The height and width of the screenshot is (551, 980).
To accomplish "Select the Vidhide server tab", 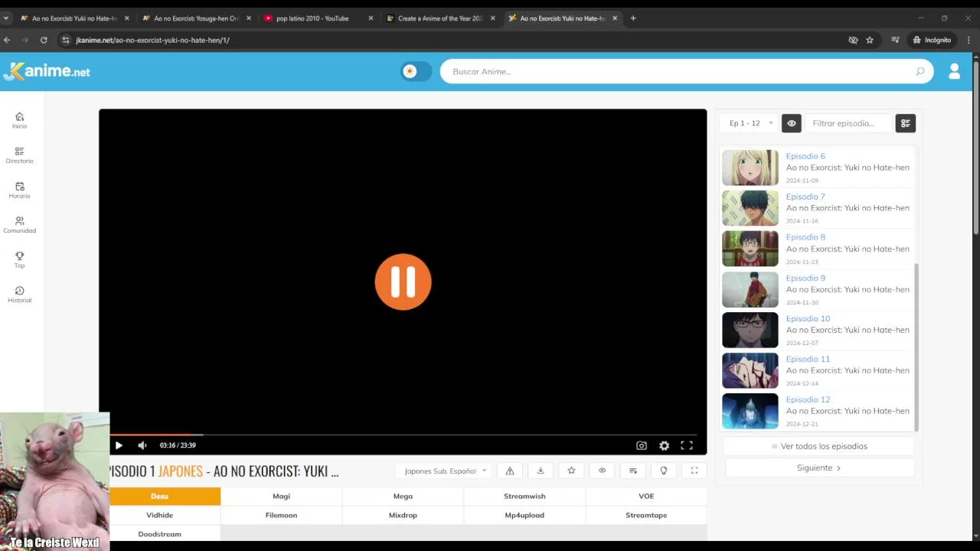I will [x=159, y=515].
